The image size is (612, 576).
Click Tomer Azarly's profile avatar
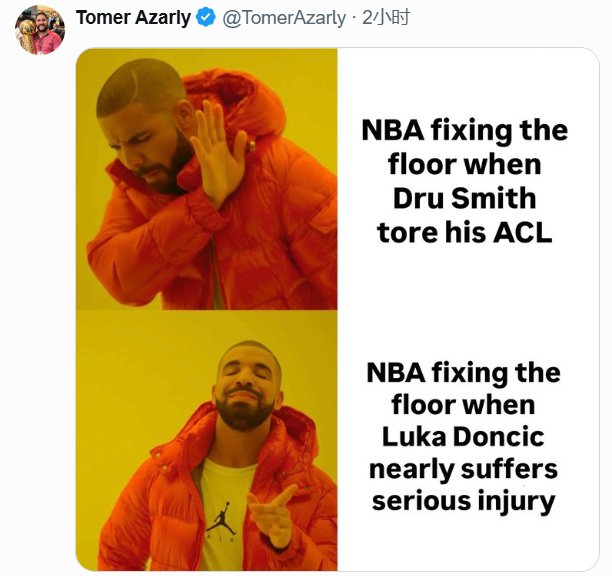pyautogui.click(x=40, y=29)
